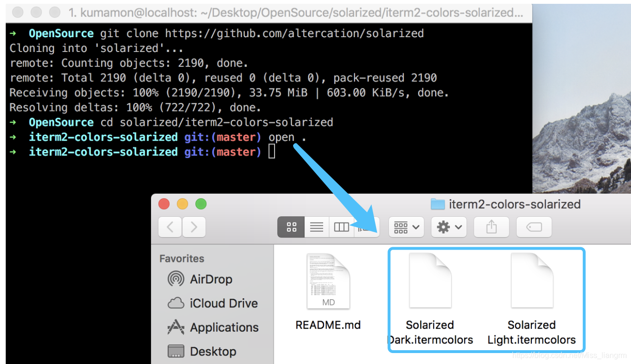Select Solarized Dark.itermcolors file

tap(430, 282)
